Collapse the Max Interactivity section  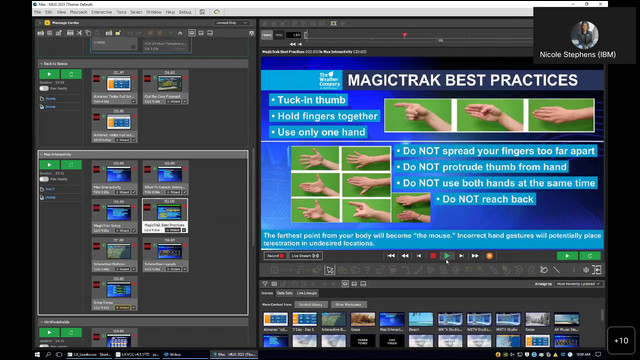pyautogui.click(x=41, y=154)
